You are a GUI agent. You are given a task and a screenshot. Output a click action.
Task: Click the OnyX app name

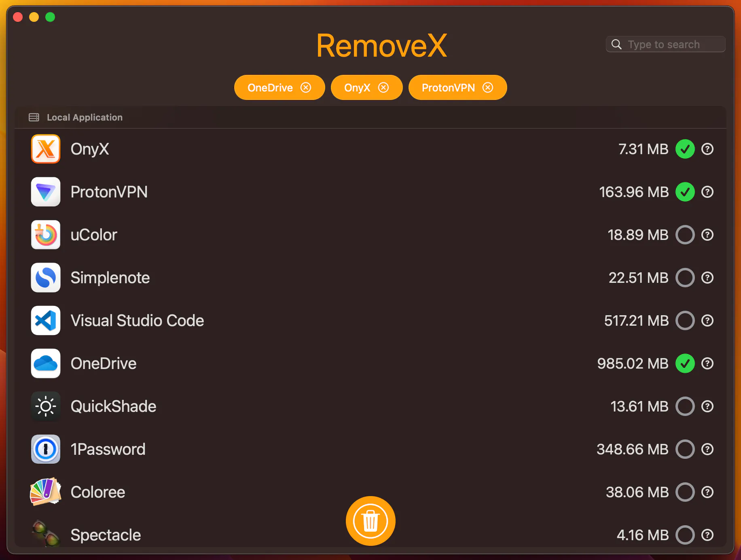(90, 149)
